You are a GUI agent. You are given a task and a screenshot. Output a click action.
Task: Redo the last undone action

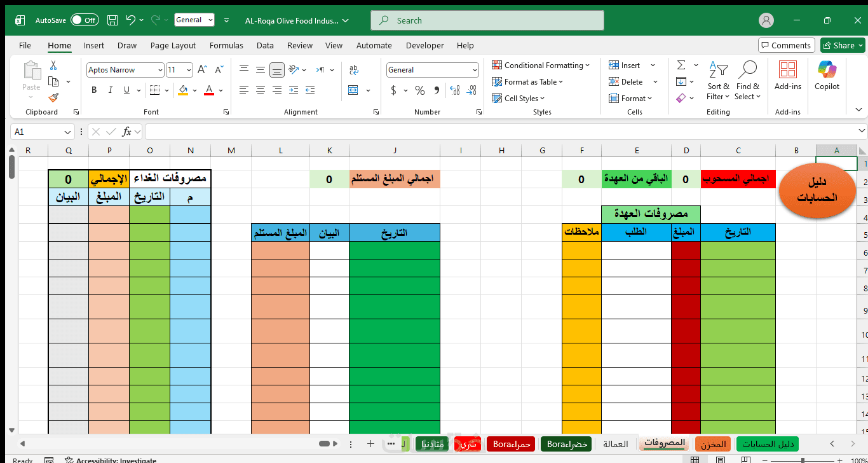pos(156,20)
